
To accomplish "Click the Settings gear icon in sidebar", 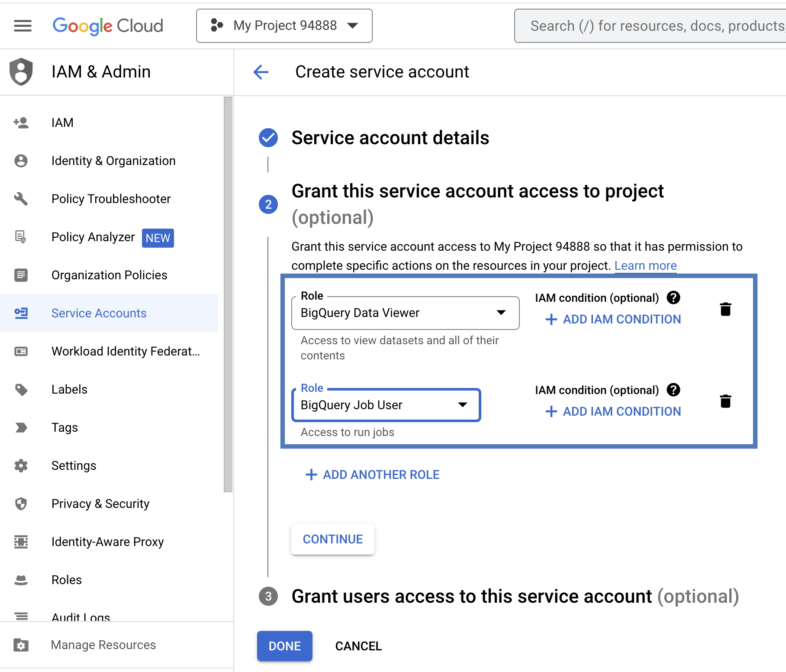I will [21, 465].
